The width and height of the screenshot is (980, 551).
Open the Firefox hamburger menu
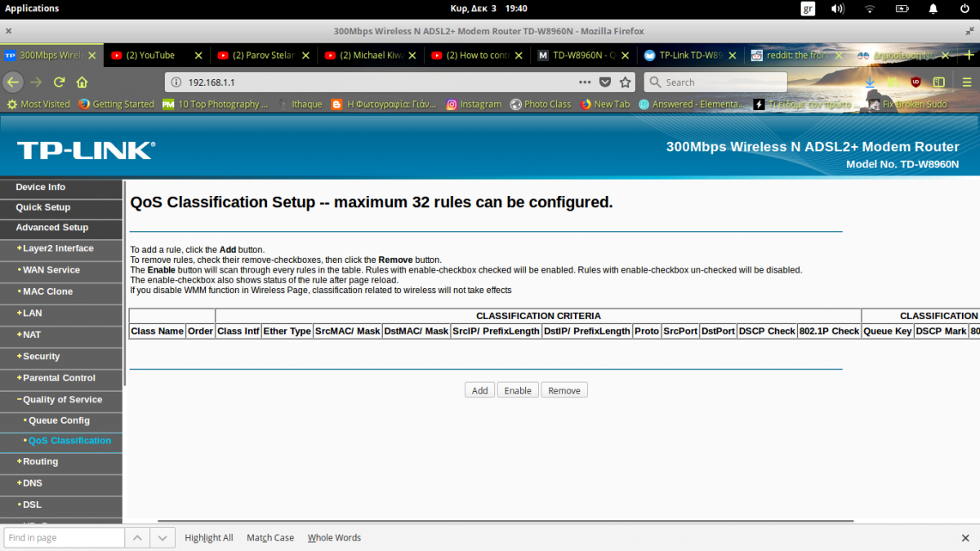pos(966,82)
